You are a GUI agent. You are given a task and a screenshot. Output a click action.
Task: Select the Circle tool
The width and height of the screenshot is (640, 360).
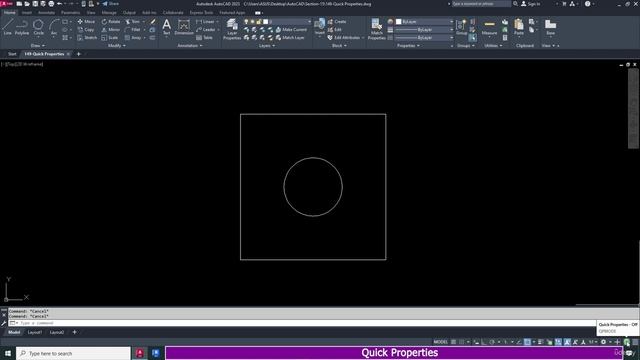coord(38,27)
